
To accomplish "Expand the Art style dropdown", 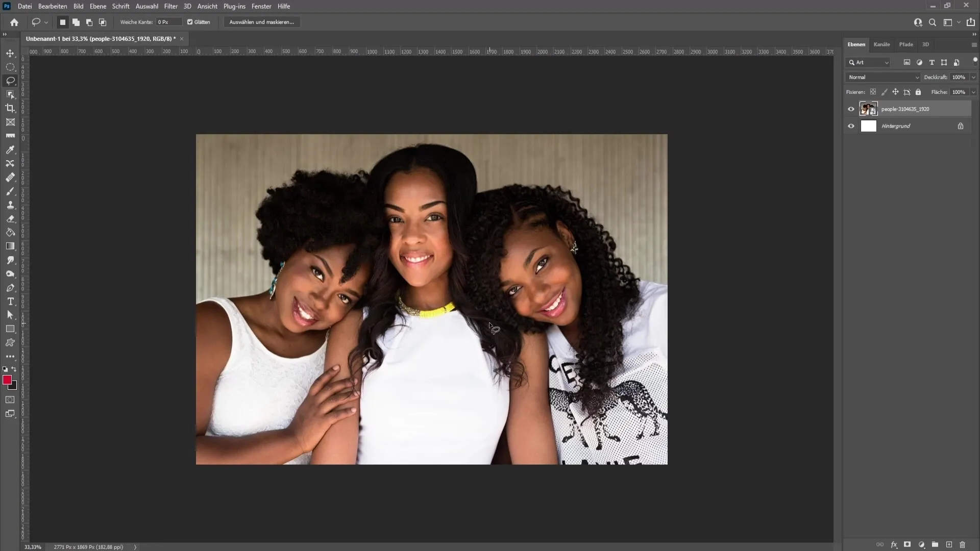I will coord(887,62).
